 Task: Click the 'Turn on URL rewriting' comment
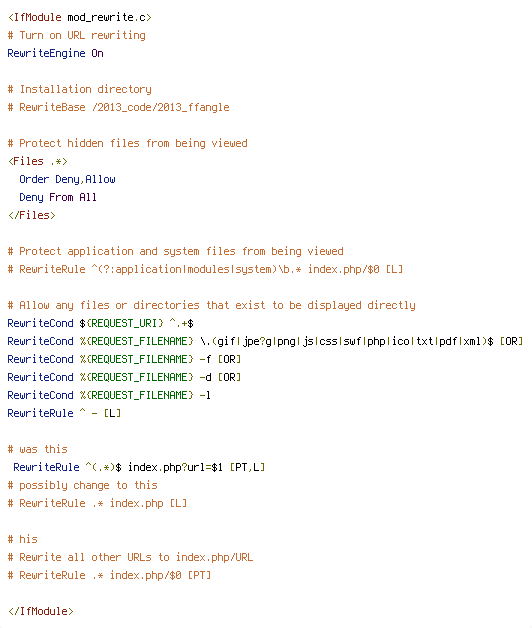tap(77, 36)
